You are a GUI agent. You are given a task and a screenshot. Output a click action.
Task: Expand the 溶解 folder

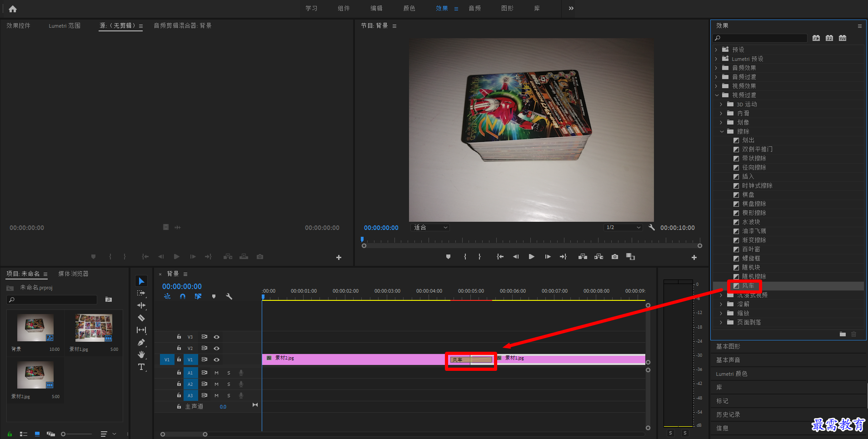[721, 304]
